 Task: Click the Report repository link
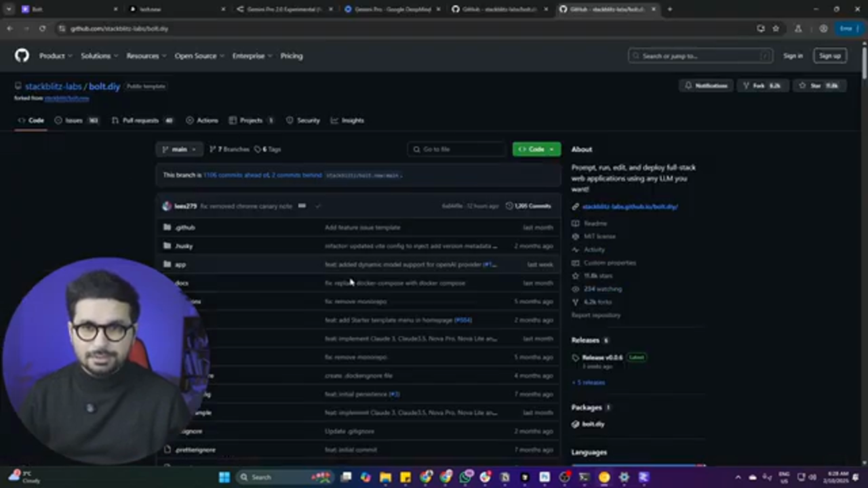point(596,315)
